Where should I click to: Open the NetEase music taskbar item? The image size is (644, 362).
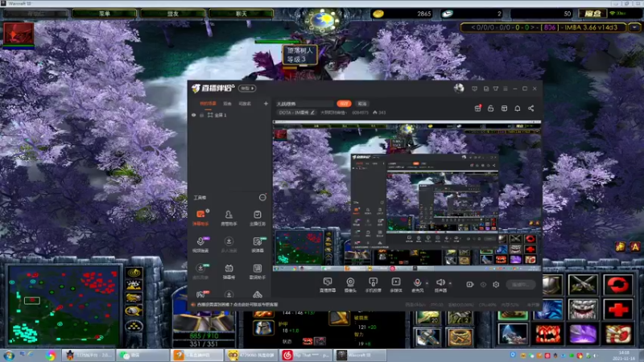306,355
